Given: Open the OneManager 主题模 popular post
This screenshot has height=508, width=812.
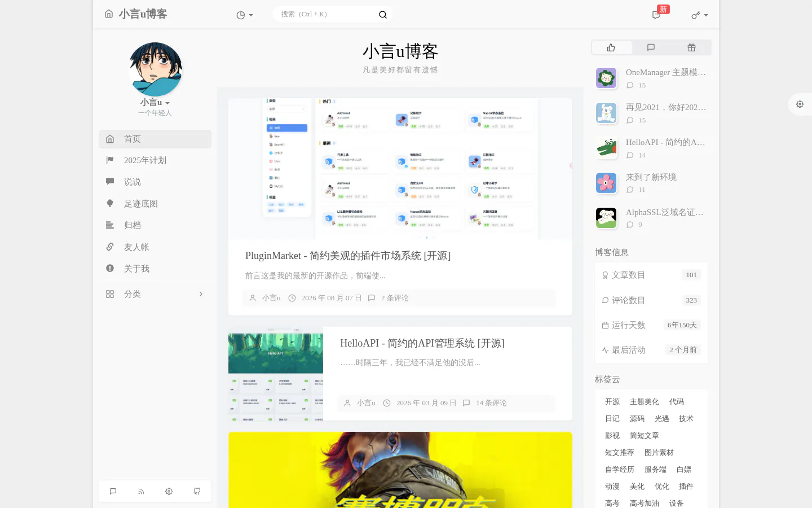Looking at the screenshot, I should point(666,72).
